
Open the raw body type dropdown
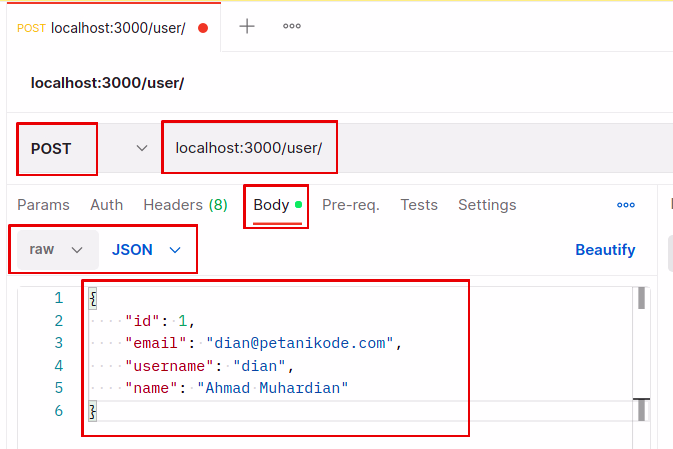pyautogui.click(x=56, y=250)
